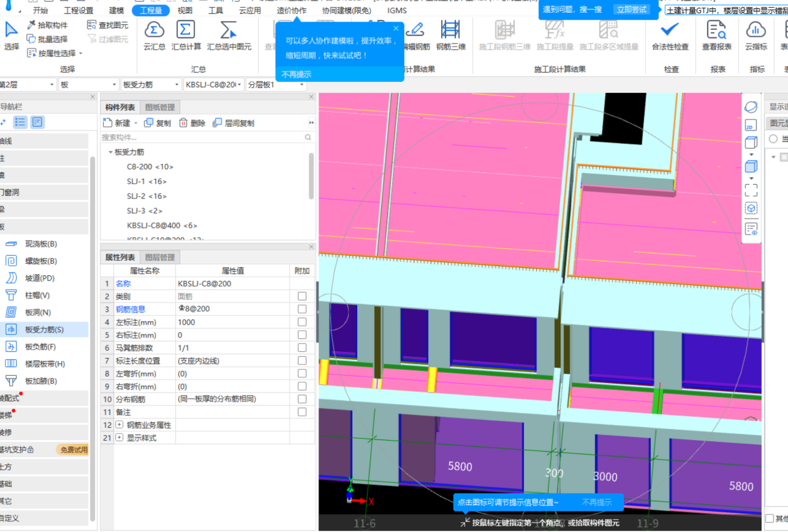Click 查找图元 find element tool
Image resolution: width=788 pixels, height=532 pixels.
pos(107,25)
